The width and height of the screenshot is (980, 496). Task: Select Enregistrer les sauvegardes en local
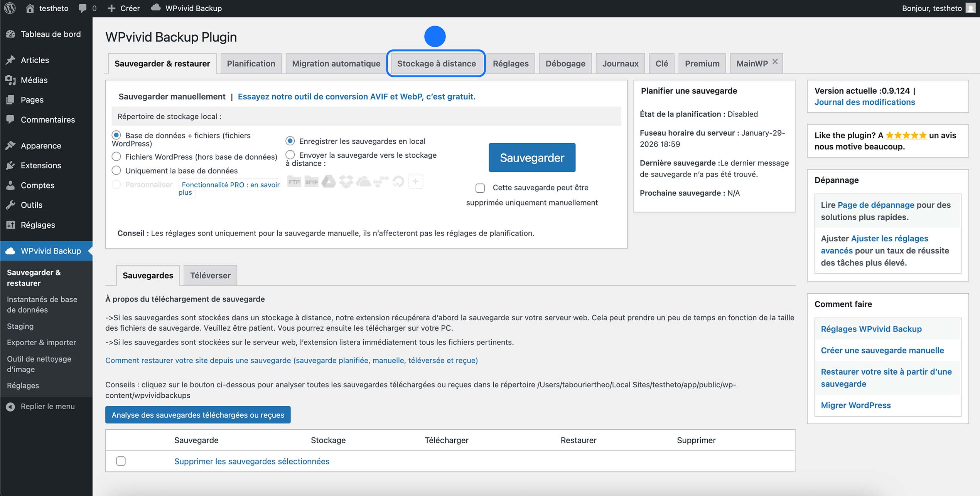[x=290, y=141]
